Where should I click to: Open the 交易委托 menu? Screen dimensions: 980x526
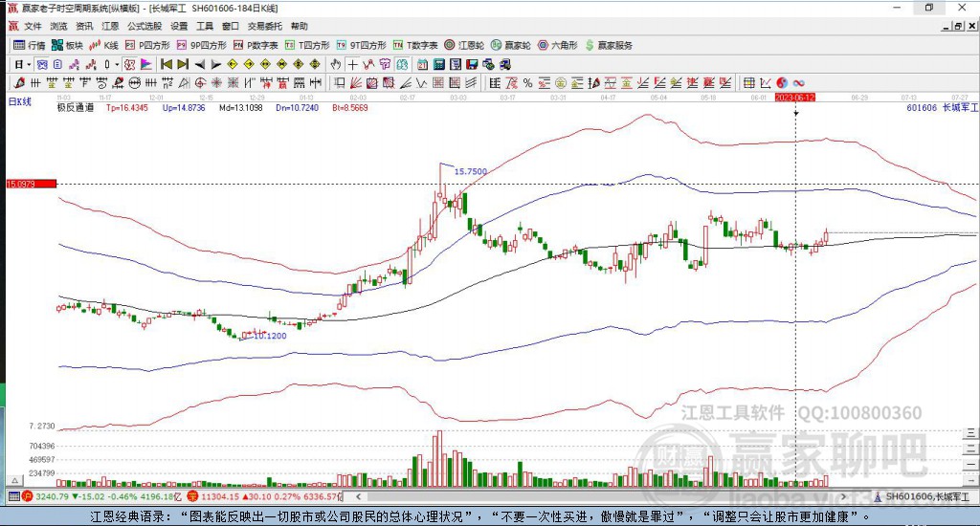[x=264, y=26]
